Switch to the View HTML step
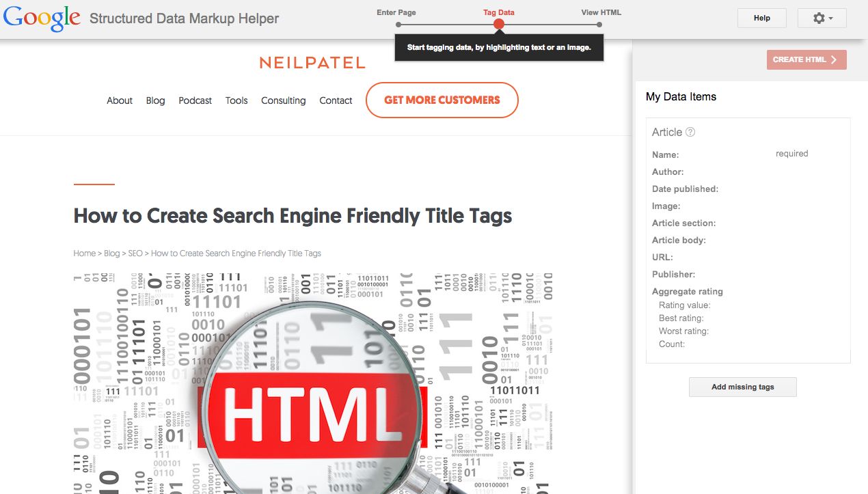The width and height of the screenshot is (868, 494). coord(601,12)
